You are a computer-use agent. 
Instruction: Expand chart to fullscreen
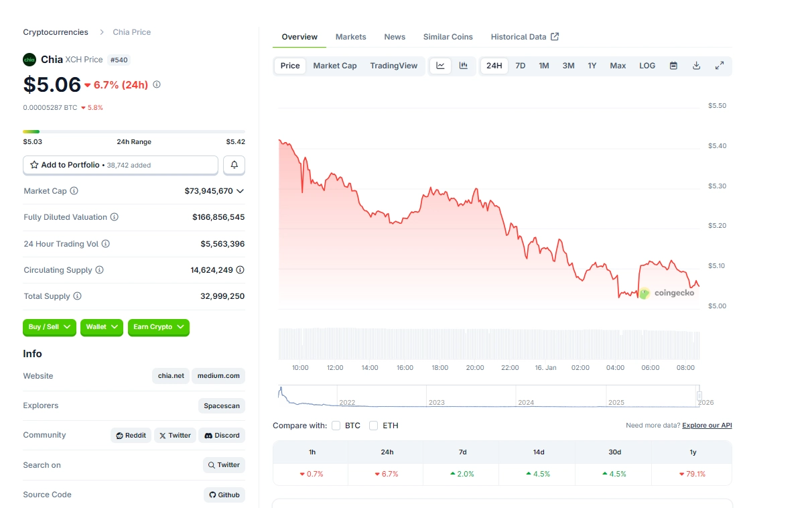tap(719, 66)
